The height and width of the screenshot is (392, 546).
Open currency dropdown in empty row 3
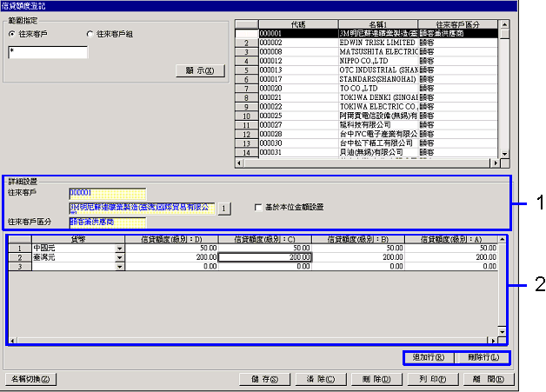119,268
